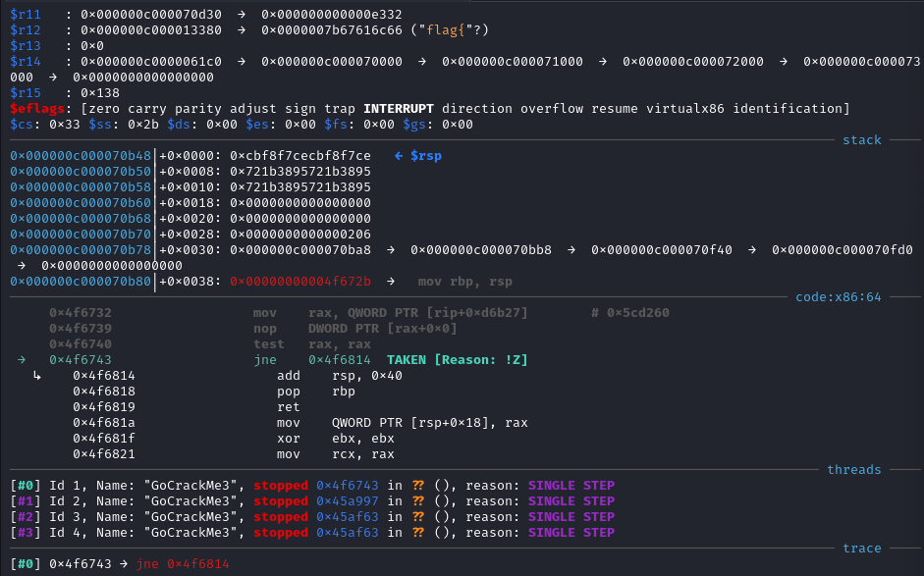Image resolution: width=924 pixels, height=576 pixels.
Task: Click the stack section header label
Action: (x=861, y=140)
